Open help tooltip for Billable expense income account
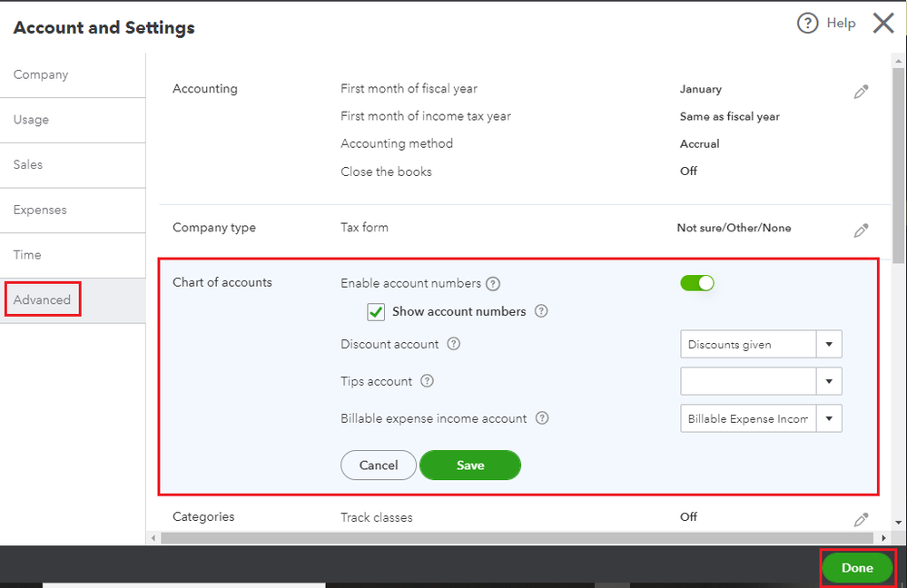The height and width of the screenshot is (588, 907). pyautogui.click(x=542, y=418)
